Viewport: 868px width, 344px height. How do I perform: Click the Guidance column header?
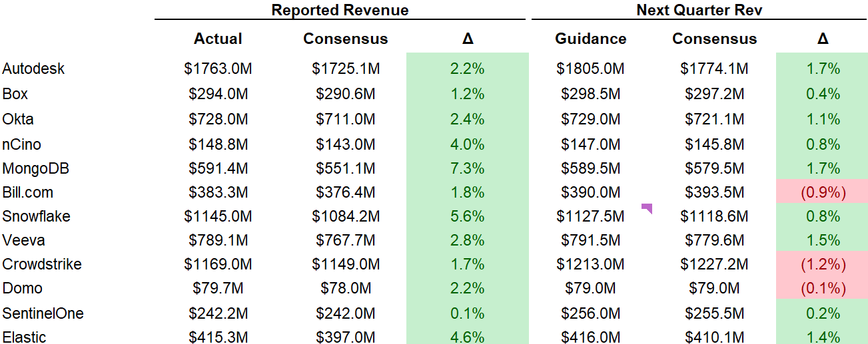[x=591, y=39]
